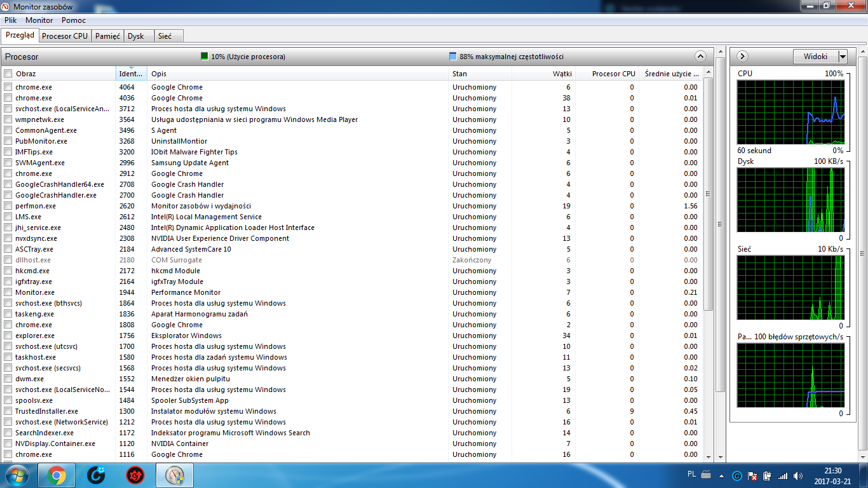Image resolution: width=868 pixels, height=488 pixels.
Task: Tick the TrustedInstaller.exe checkbox
Action: (8, 411)
